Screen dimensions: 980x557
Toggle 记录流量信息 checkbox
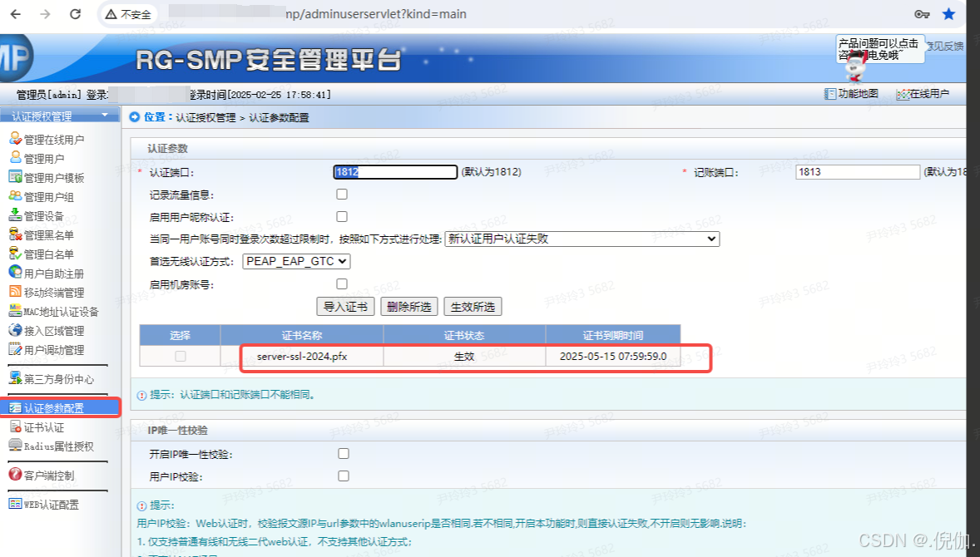(342, 195)
